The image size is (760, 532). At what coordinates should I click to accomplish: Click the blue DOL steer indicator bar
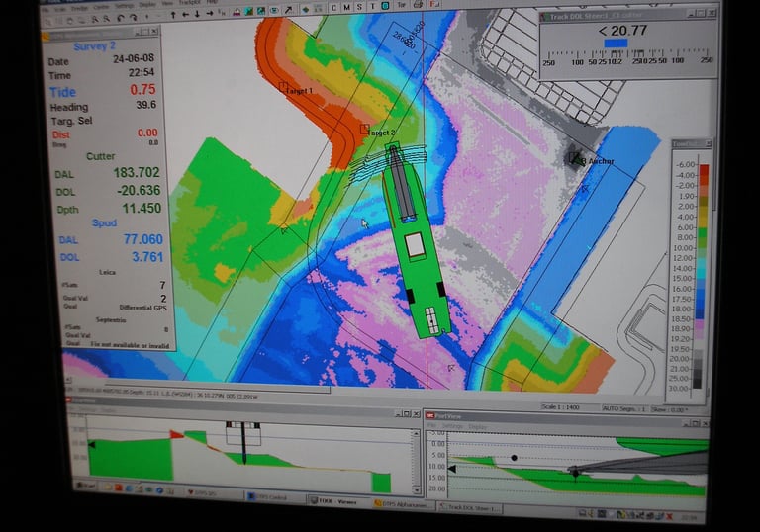click(x=616, y=44)
